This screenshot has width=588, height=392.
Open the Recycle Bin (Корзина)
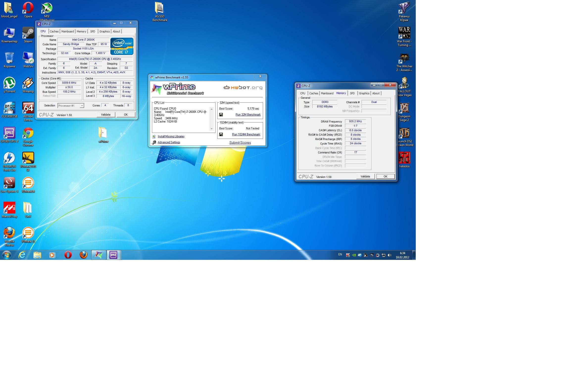coord(9,60)
